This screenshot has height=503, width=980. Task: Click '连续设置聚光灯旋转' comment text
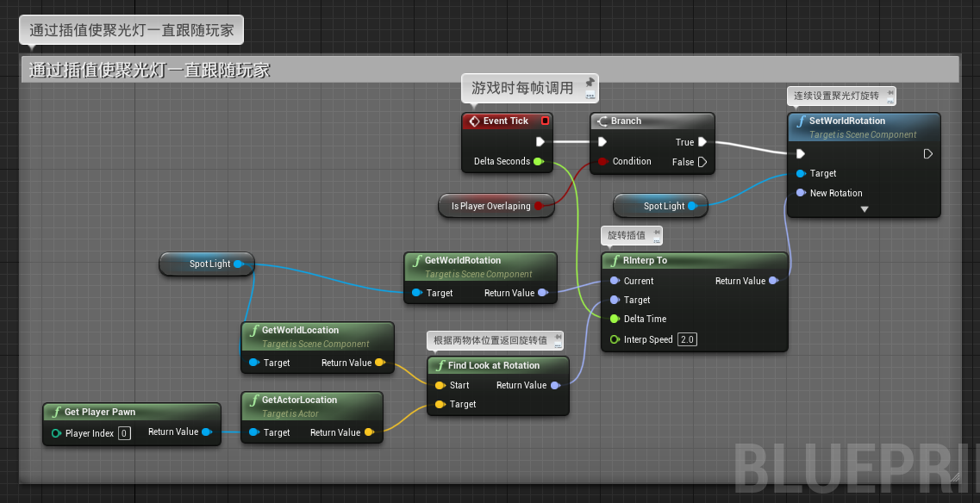click(x=836, y=96)
